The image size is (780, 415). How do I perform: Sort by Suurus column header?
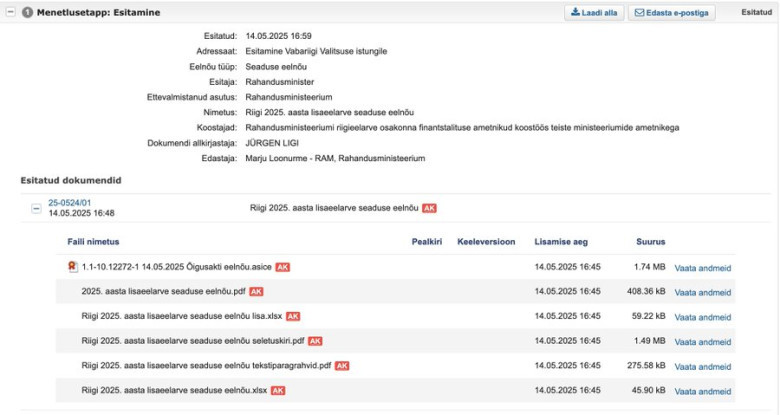point(650,241)
